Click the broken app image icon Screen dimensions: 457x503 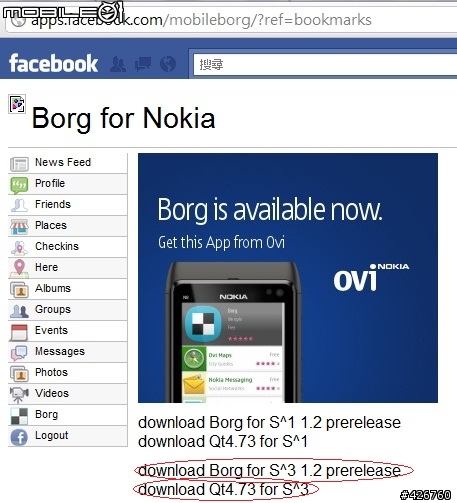coord(17,104)
